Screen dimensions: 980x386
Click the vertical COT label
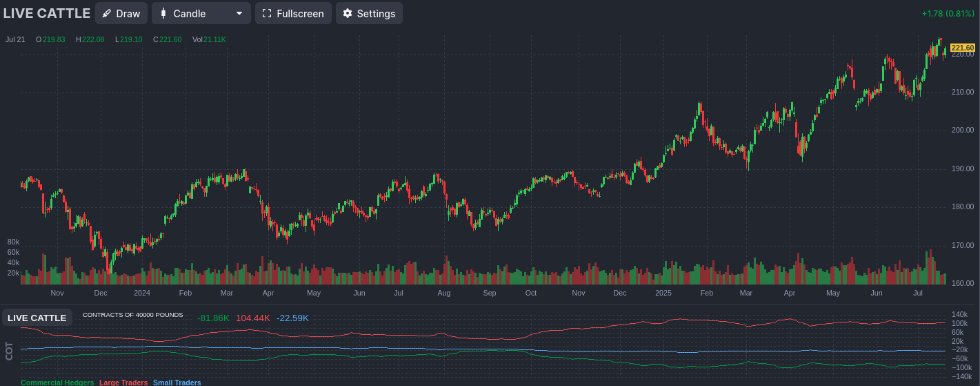click(9, 351)
